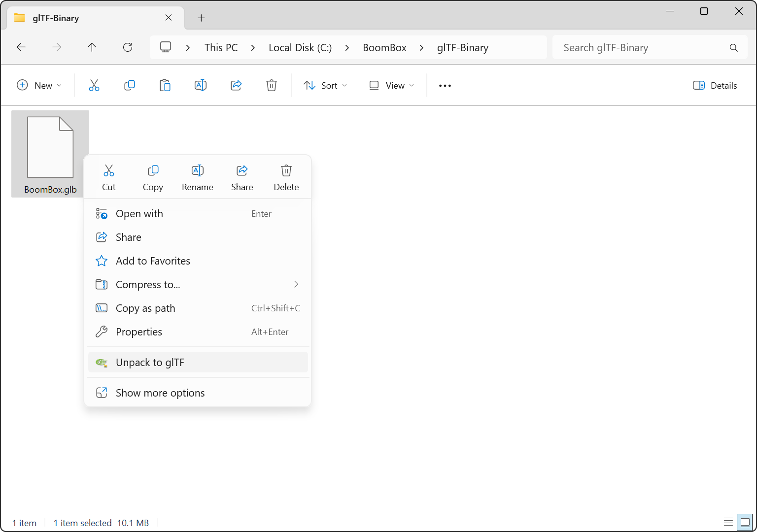Select Copy as path

(198, 308)
